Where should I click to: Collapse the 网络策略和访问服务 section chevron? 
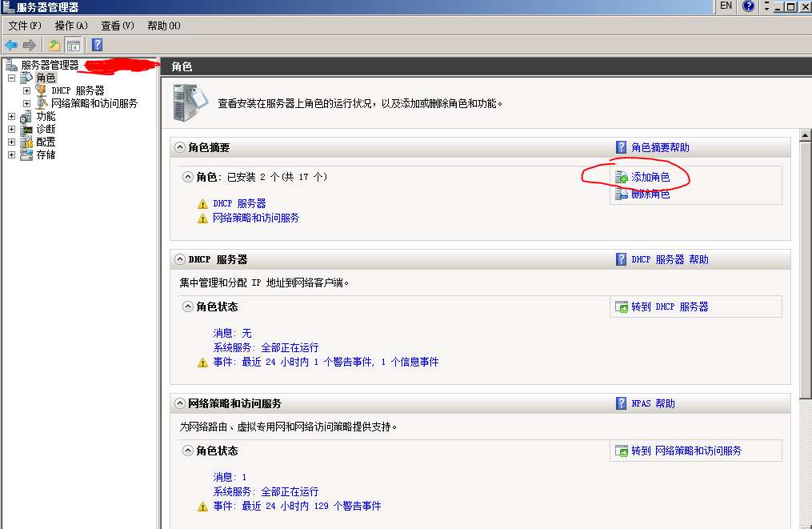click(x=180, y=403)
